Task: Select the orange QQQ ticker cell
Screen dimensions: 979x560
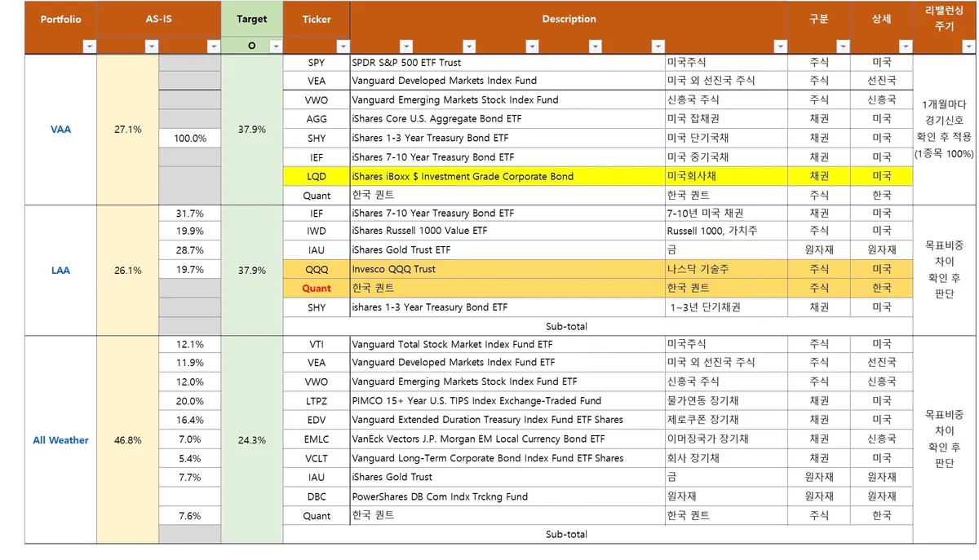Action: click(317, 269)
